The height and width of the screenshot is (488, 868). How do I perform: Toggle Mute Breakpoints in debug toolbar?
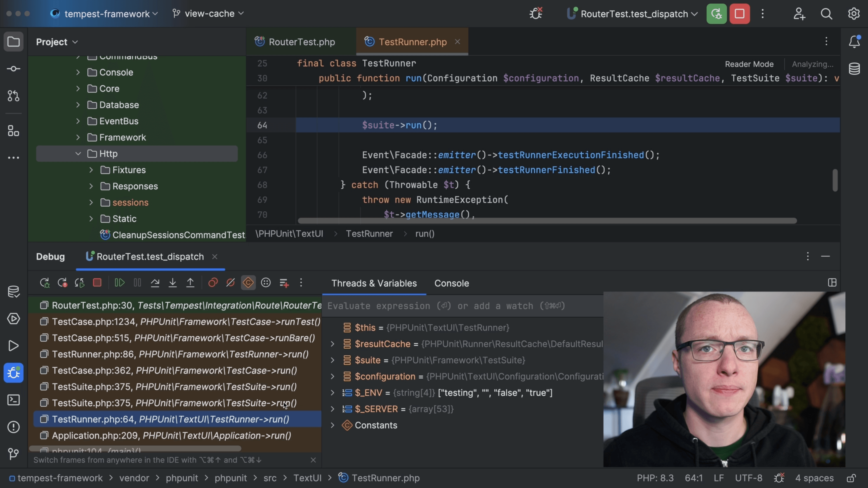pos(231,283)
